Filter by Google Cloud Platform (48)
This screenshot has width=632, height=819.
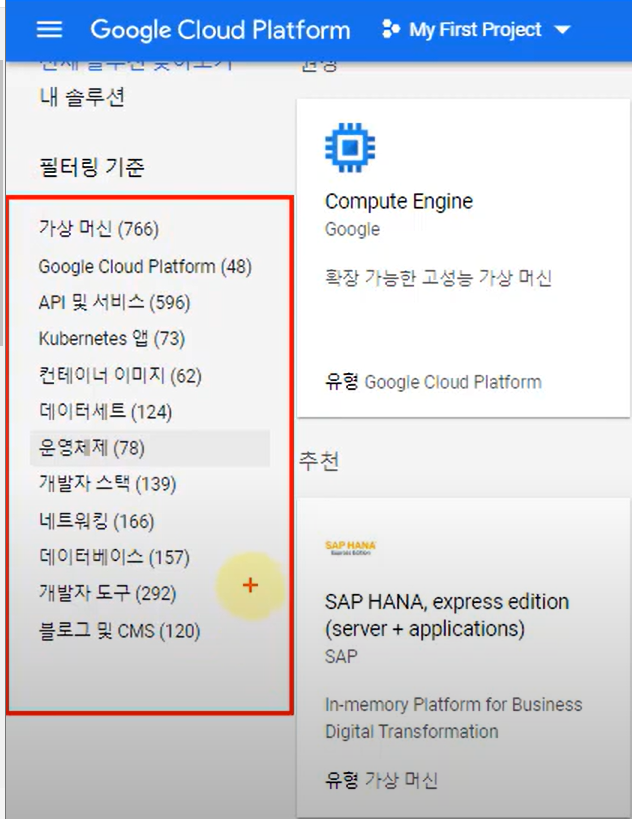[x=145, y=266]
